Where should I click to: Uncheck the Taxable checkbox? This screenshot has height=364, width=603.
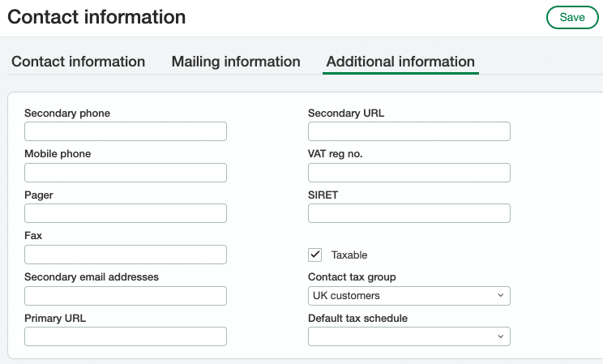(314, 255)
